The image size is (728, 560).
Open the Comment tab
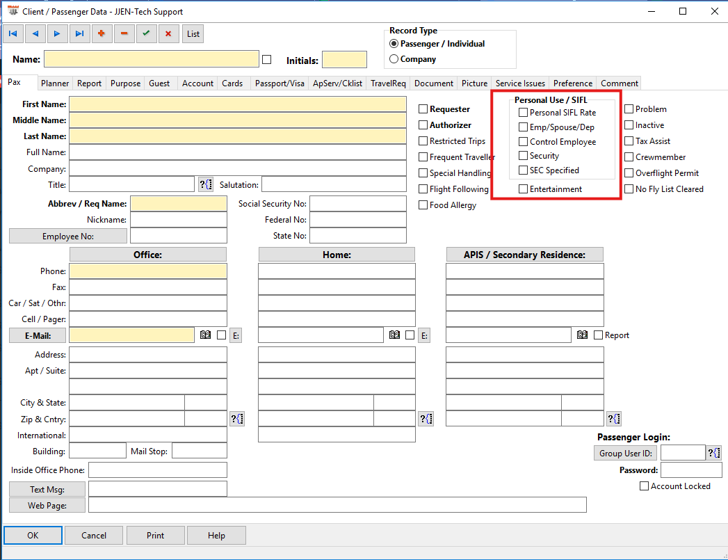tap(619, 83)
